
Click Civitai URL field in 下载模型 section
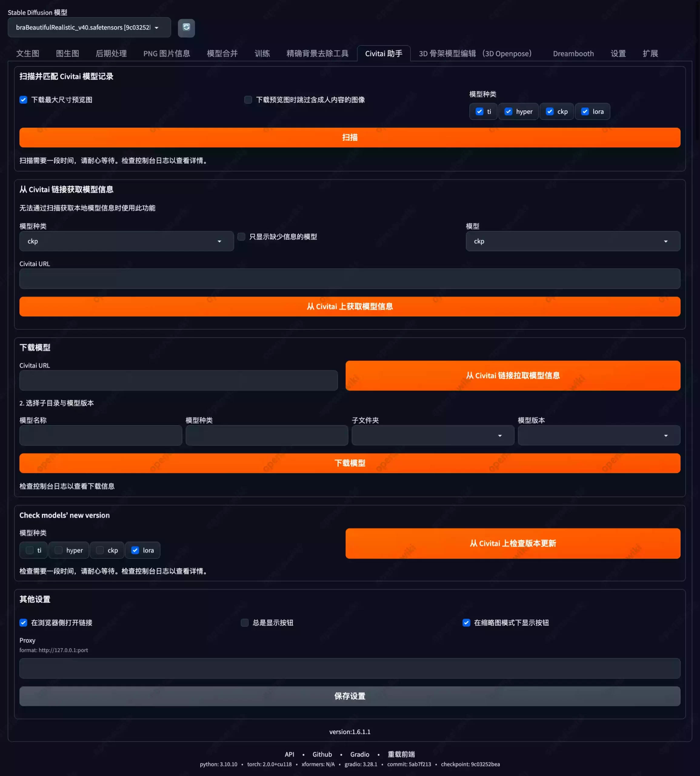(178, 380)
